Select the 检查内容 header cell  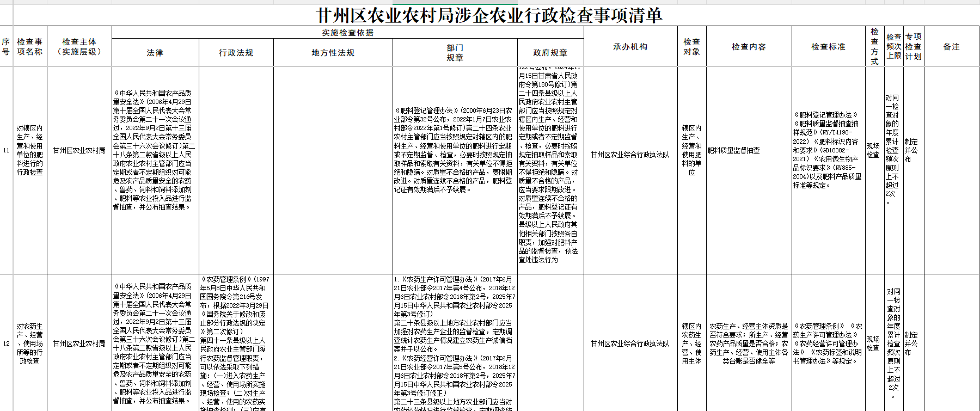click(x=749, y=47)
